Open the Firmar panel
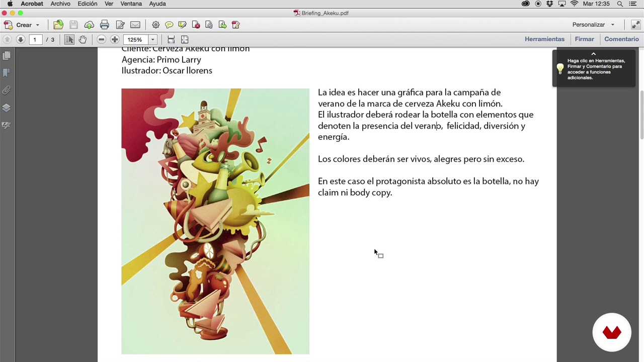644x362 pixels. [x=584, y=39]
